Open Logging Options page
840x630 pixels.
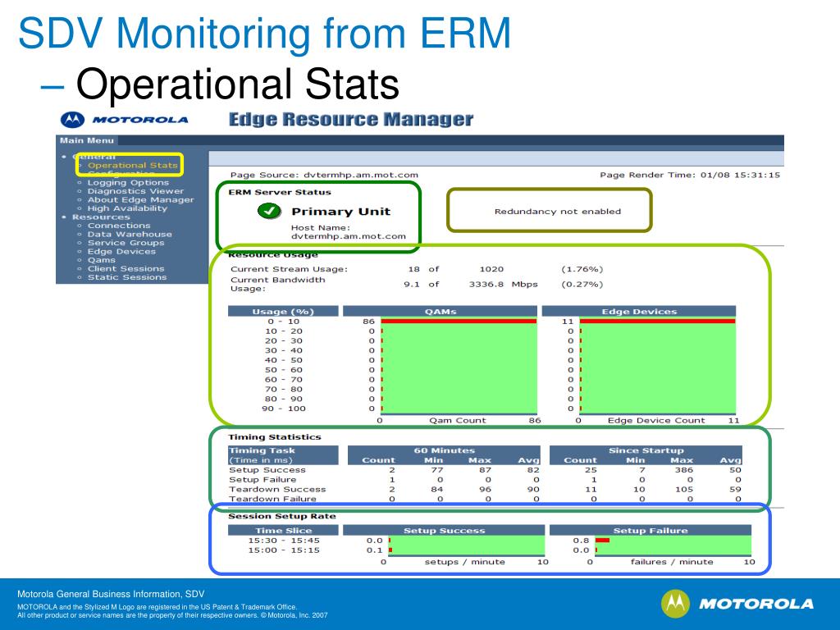click(x=128, y=183)
